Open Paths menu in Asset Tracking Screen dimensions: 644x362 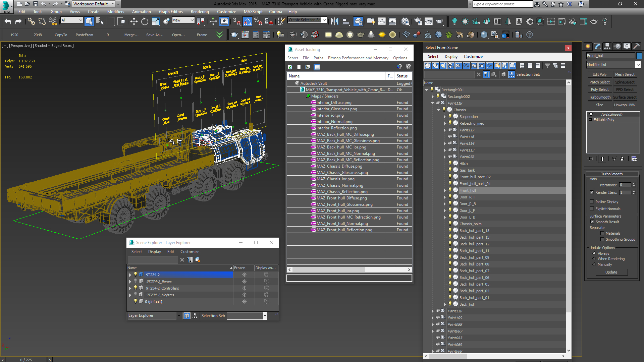click(318, 58)
